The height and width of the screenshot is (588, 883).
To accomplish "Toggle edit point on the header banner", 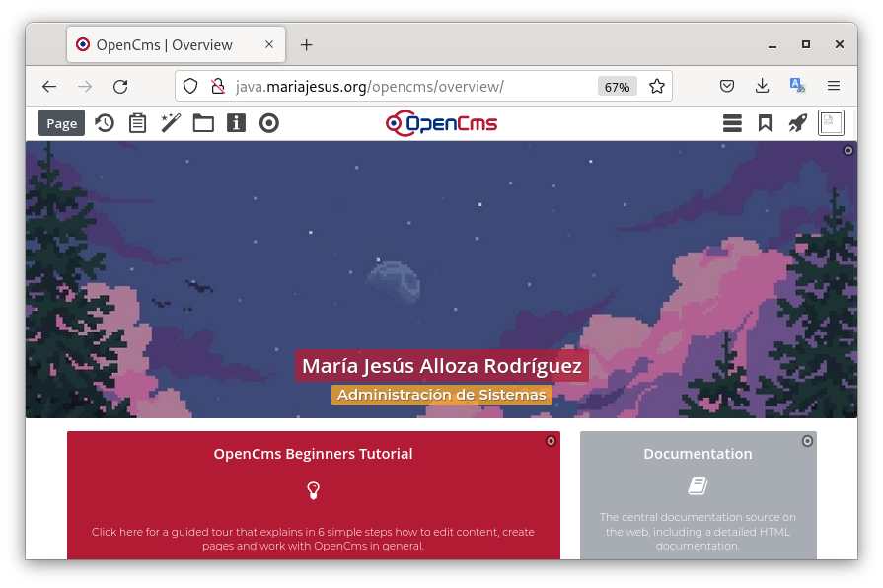I will click(x=848, y=151).
